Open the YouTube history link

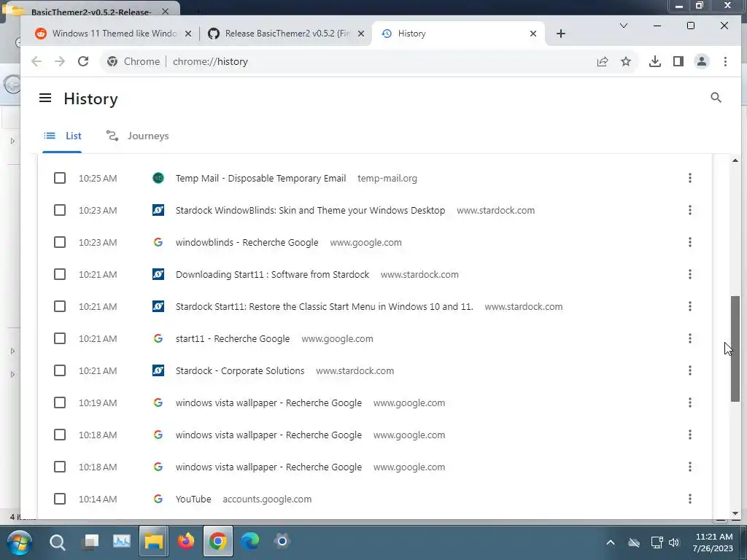[x=193, y=499]
